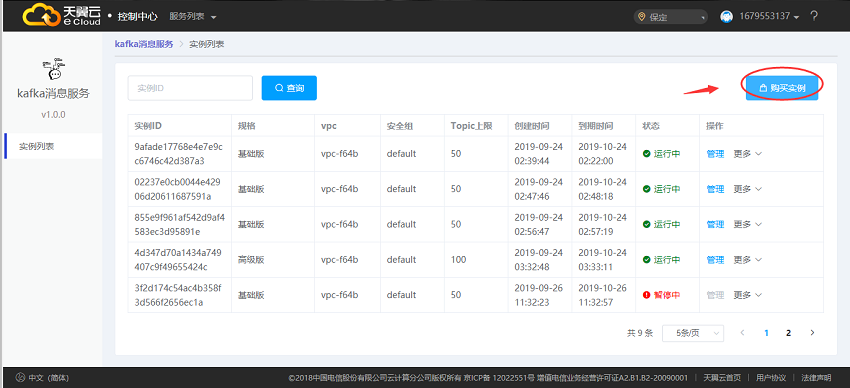Expand 更多 for instance 855e9f961af542d9af4
This screenshot has height=388, width=850.
coord(748,224)
